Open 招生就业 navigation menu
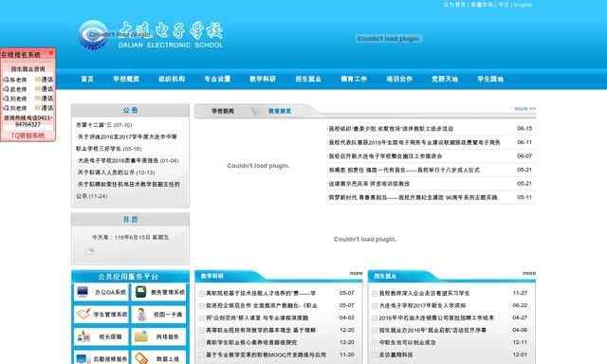Viewport: 607px width, 364px height. tap(308, 79)
